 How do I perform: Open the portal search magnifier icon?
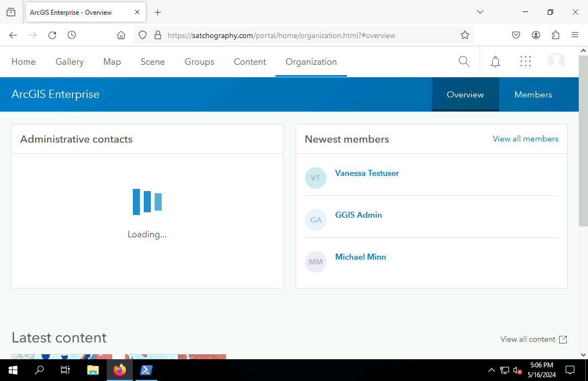coord(464,62)
